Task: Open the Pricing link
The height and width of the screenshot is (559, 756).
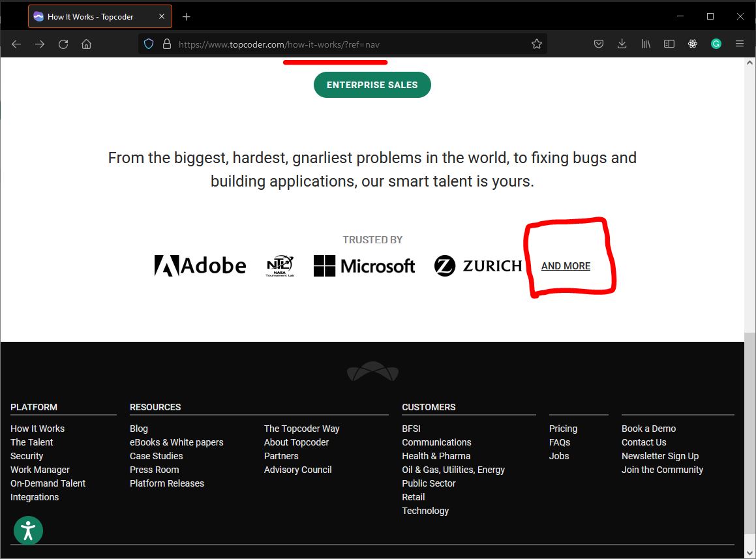Action: point(563,429)
